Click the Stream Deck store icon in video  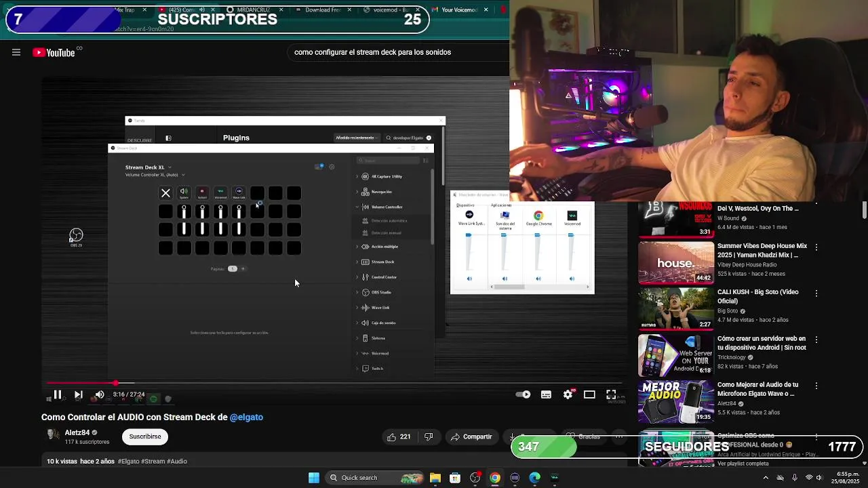pyautogui.click(x=319, y=167)
